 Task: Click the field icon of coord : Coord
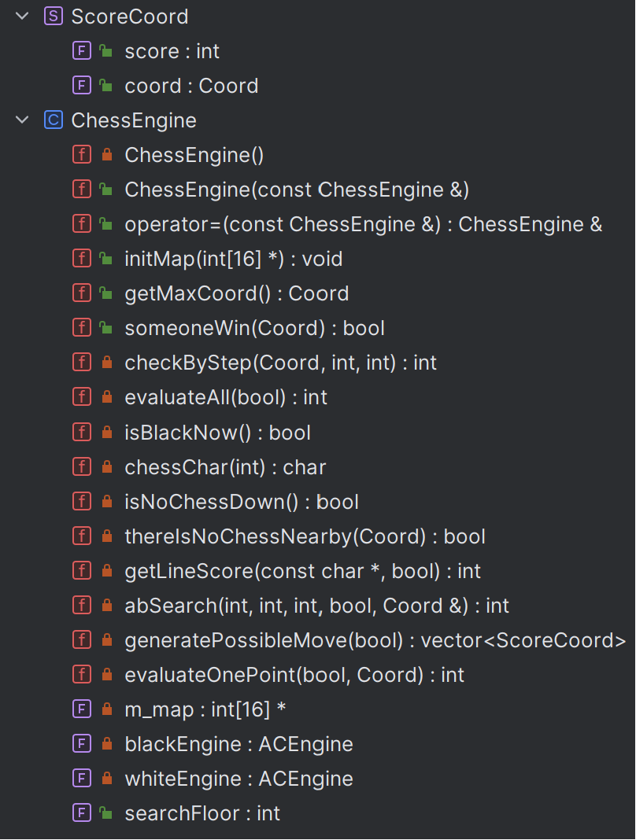pos(82,85)
